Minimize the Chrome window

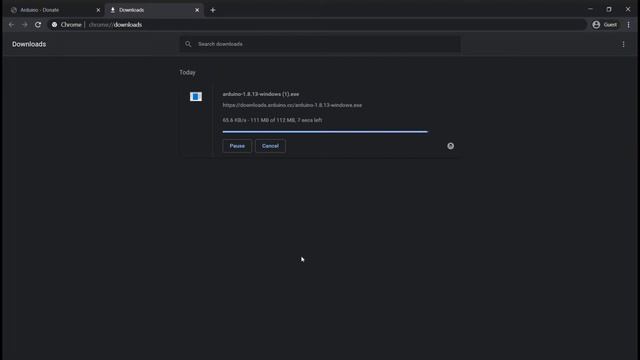pyautogui.click(x=590, y=9)
